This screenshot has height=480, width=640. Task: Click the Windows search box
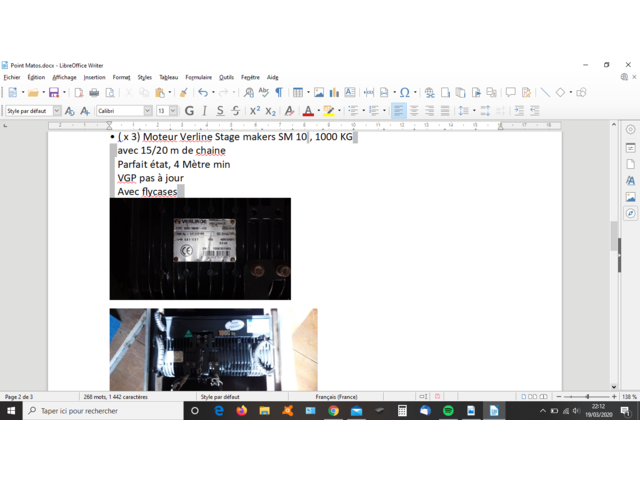[104, 411]
